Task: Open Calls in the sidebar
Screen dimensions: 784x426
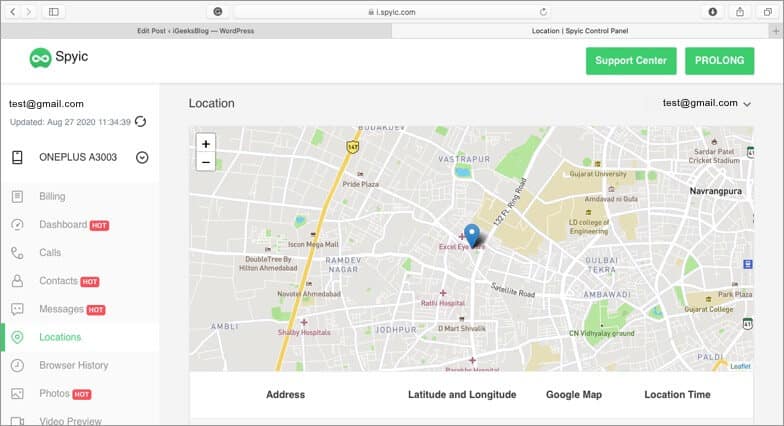Action: coord(50,252)
